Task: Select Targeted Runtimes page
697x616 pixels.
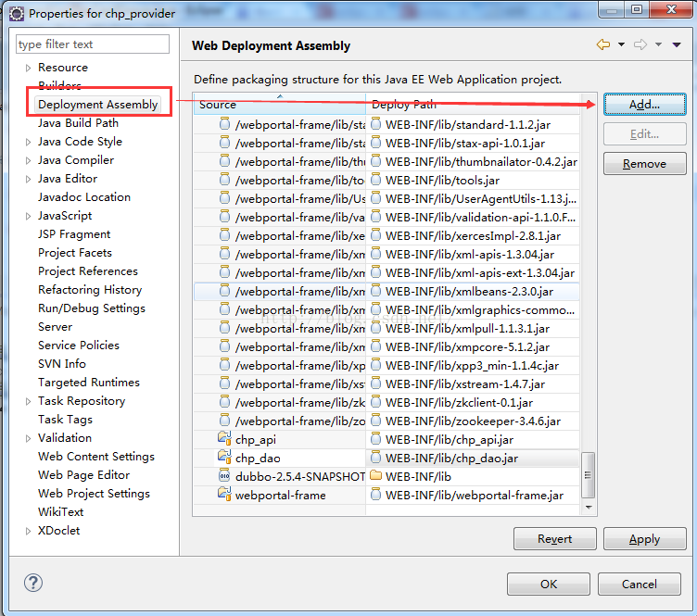Action: pyautogui.click(x=89, y=383)
